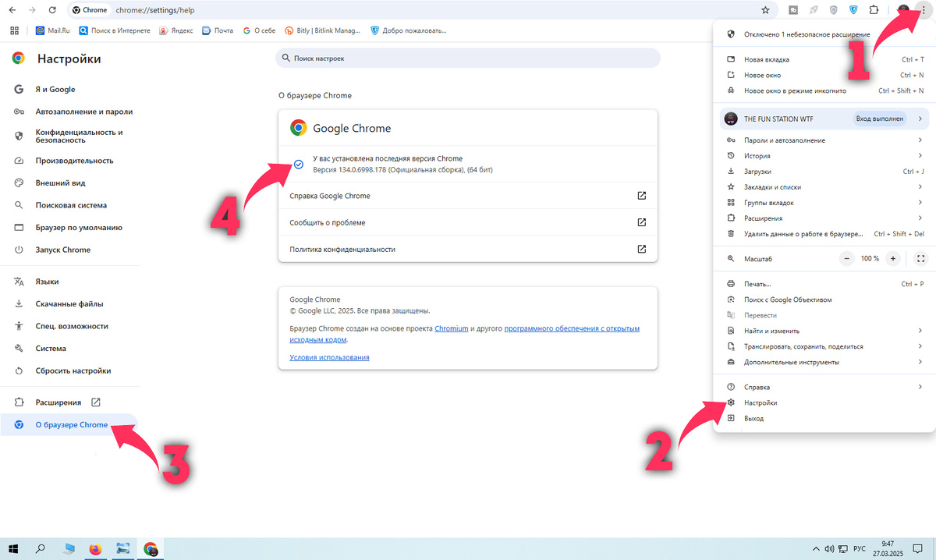Open the This PC icon on taskbar

[x=69, y=549]
